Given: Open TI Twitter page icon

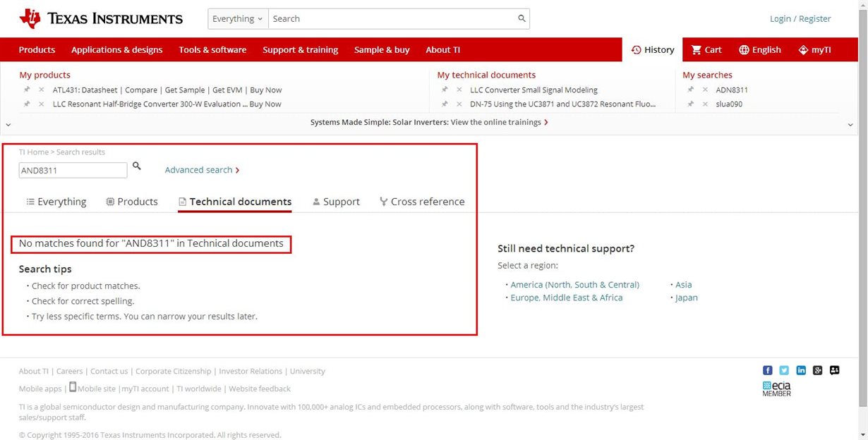Looking at the screenshot, I should click(784, 370).
